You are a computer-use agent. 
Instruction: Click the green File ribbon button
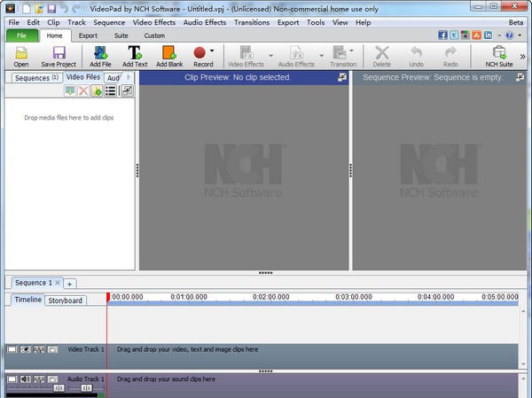21,35
